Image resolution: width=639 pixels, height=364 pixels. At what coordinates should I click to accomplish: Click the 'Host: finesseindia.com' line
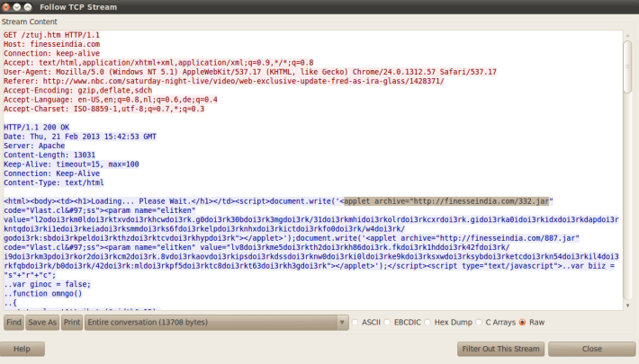52,44
